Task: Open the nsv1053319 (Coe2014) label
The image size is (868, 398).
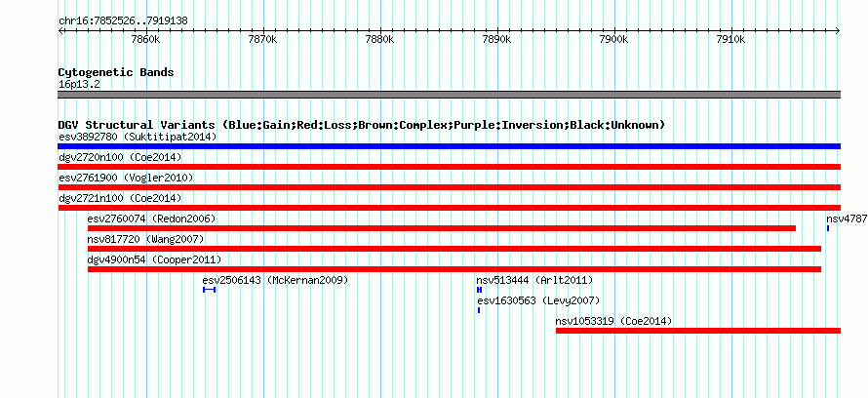Action: pyautogui.click(x=613, y=321)
